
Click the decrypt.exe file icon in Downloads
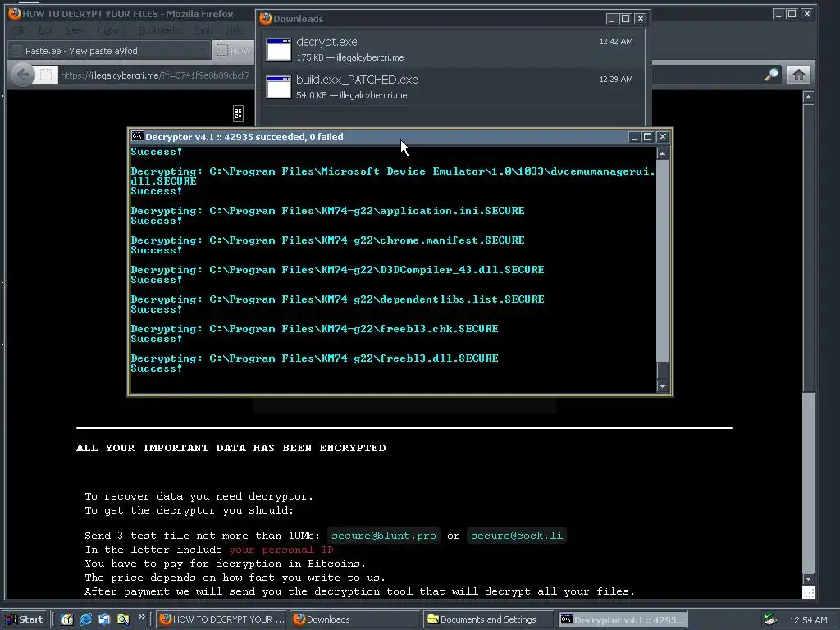click(x=279, y=49)
